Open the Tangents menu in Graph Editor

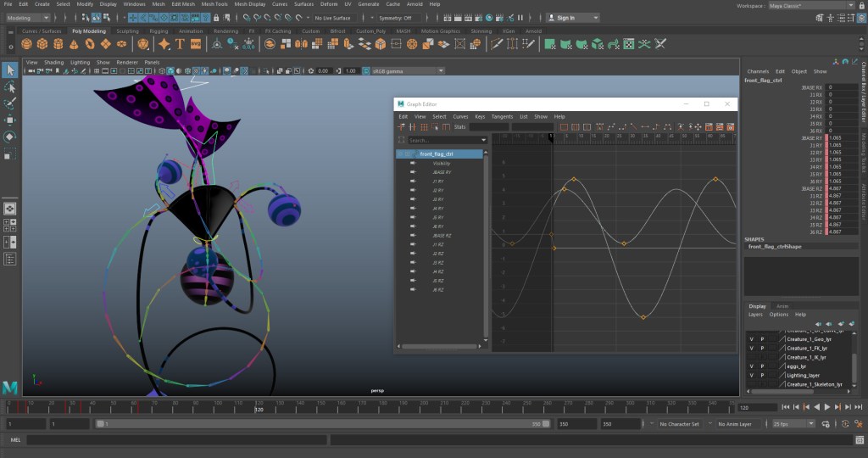click(502, 116)
